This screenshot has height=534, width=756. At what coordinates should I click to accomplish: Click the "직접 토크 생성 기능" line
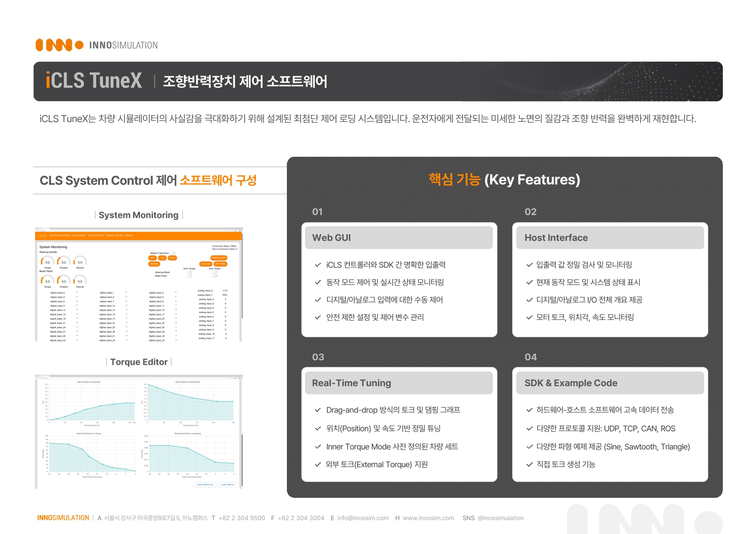[566, 464]
